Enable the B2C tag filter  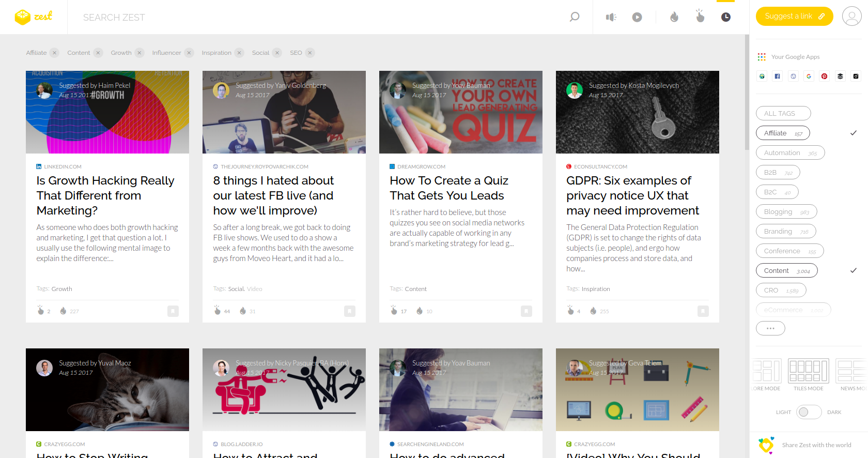coord(777,192)
